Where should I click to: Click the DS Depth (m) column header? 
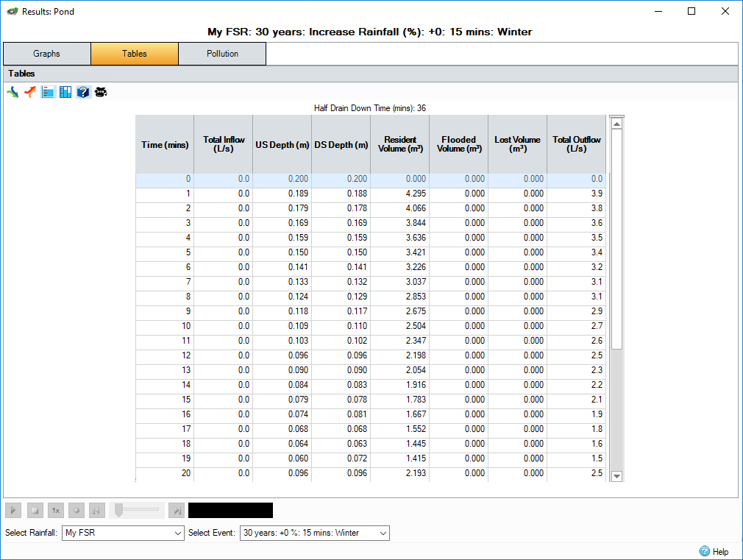(341, 145)
